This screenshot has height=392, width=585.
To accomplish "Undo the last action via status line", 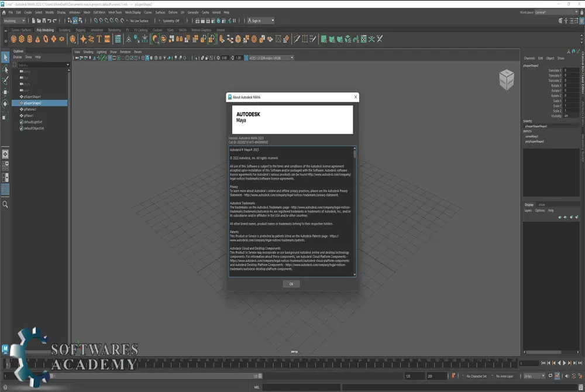I will click(x=49, y=20).
